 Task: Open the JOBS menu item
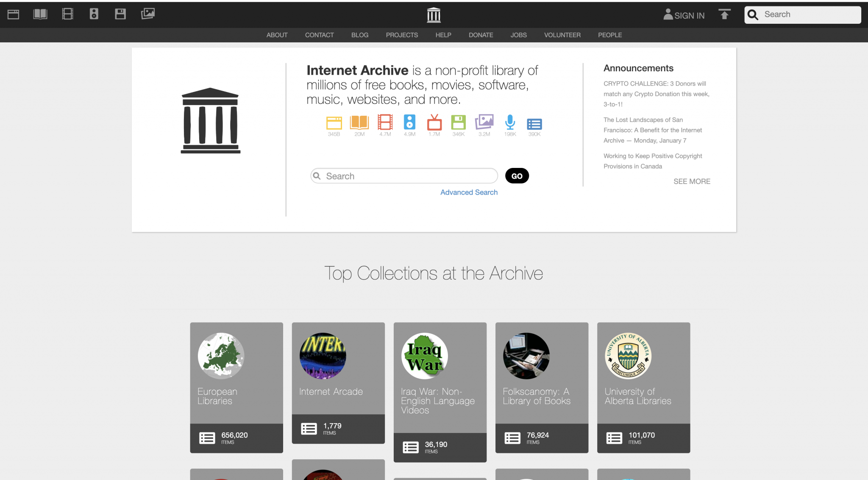coord(519,35)
